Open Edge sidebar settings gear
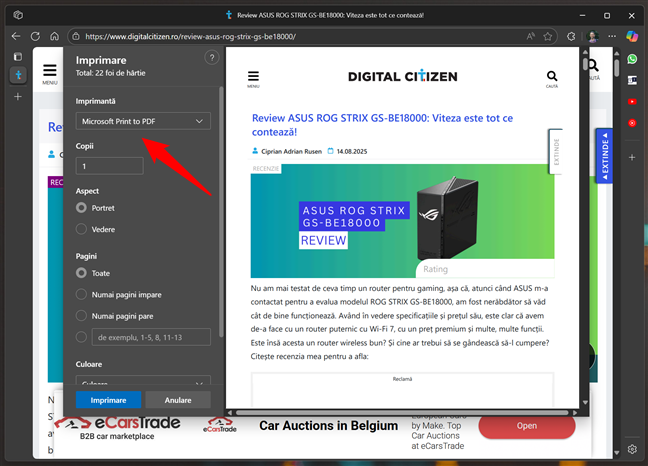Viewport: 648px width, 466px height. 632,449
